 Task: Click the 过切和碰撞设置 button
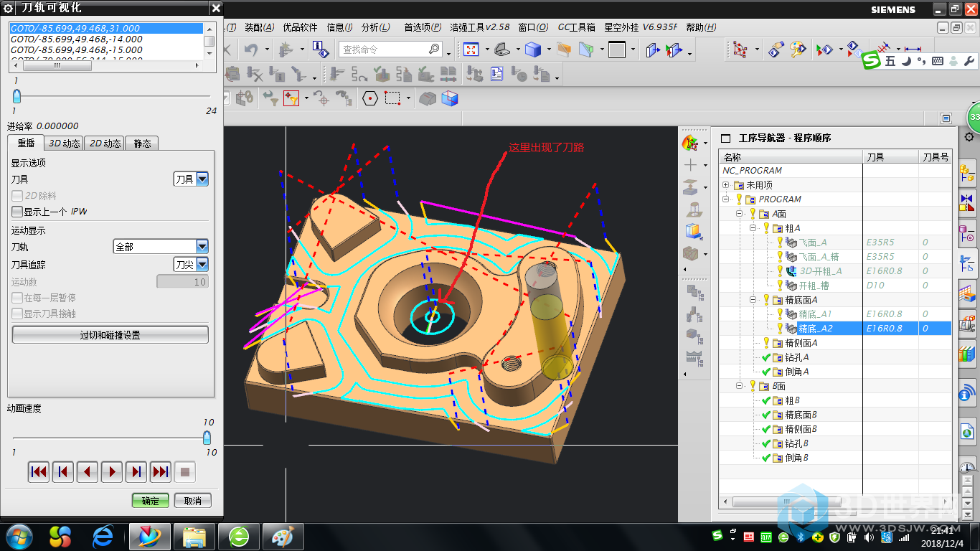tap(110, 335)
